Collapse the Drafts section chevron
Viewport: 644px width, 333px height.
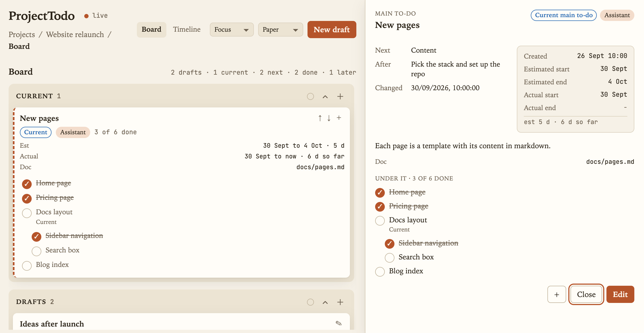(x=325, y=302)
